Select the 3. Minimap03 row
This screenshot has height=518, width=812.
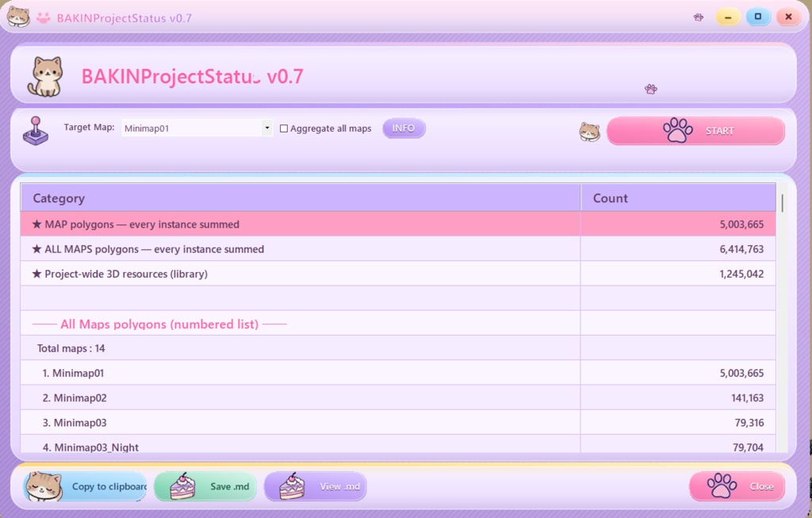point(398,423)
